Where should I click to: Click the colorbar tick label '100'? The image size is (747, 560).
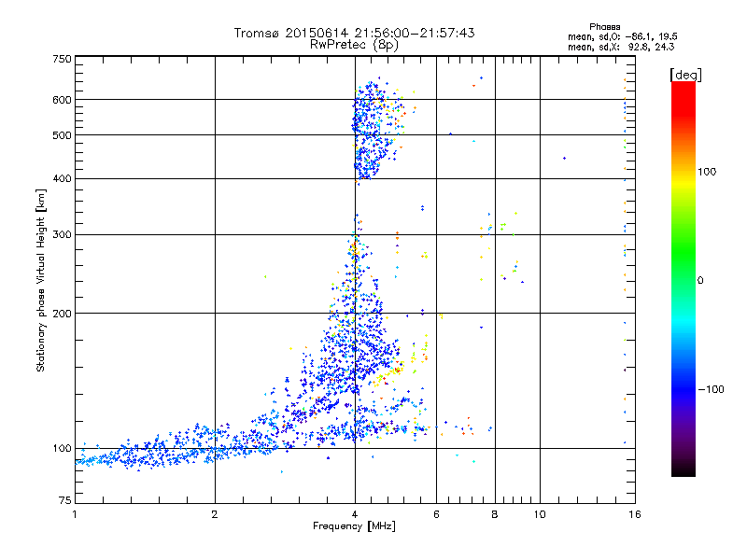point(707,172)
